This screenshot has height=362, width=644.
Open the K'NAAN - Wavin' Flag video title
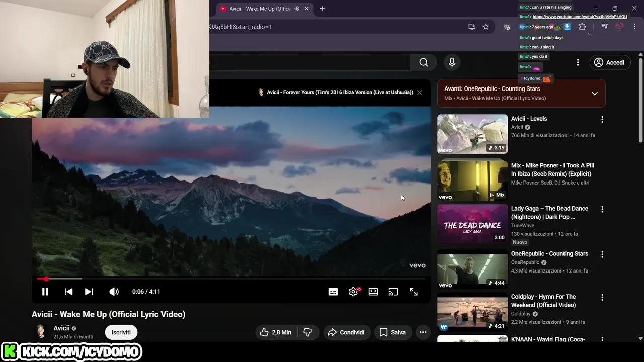click(548, 339)
